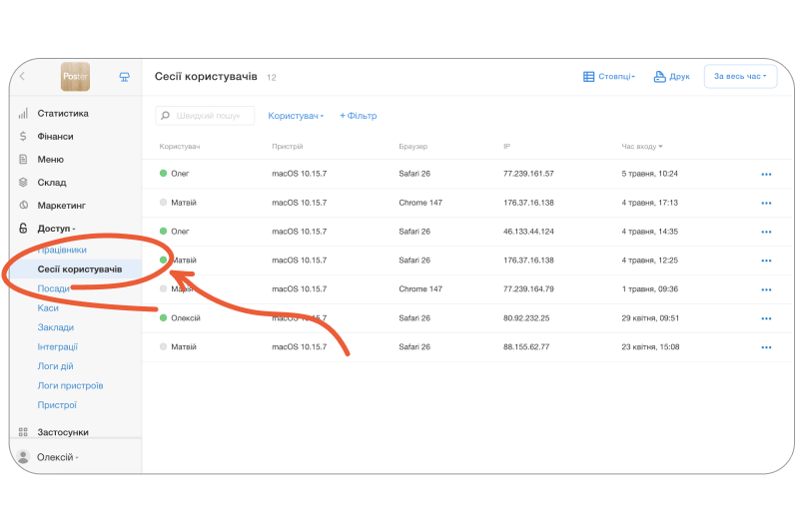799x532 pixels.
Task: Click the Браузер column header
Action: 413,146
